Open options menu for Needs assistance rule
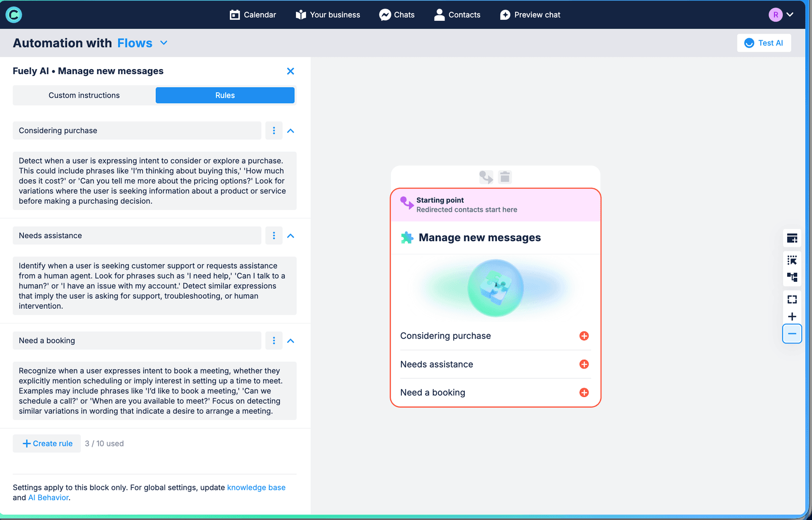812x520 pixels. pyautogui.click(x=274, y=236)
